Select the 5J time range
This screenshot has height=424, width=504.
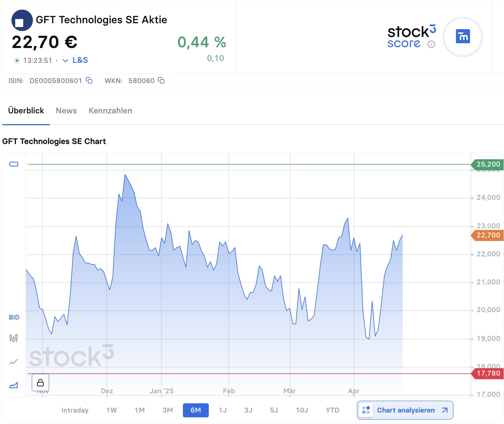coord(274,410)
